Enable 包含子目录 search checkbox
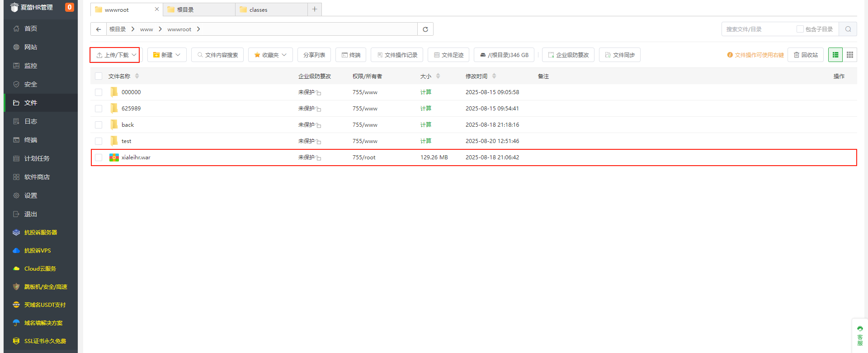The width and height of the screenshot is (868, 353). [x=800, y=29]
